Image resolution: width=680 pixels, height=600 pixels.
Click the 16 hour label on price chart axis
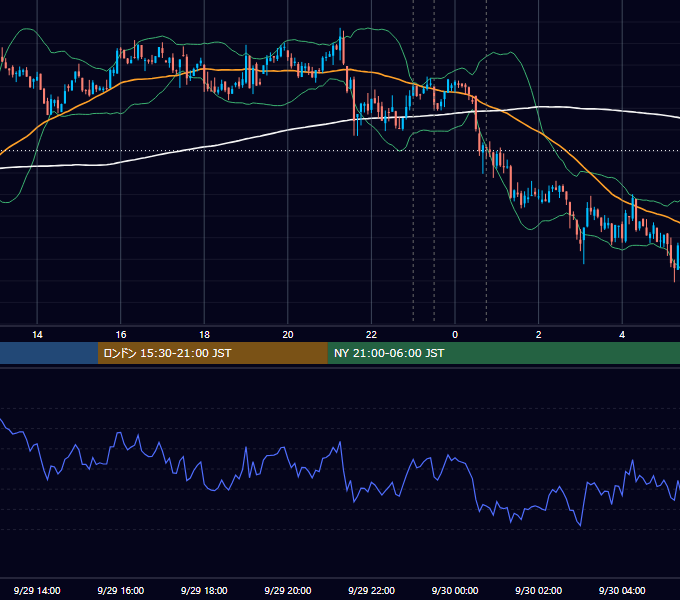[x=121, y=335]
